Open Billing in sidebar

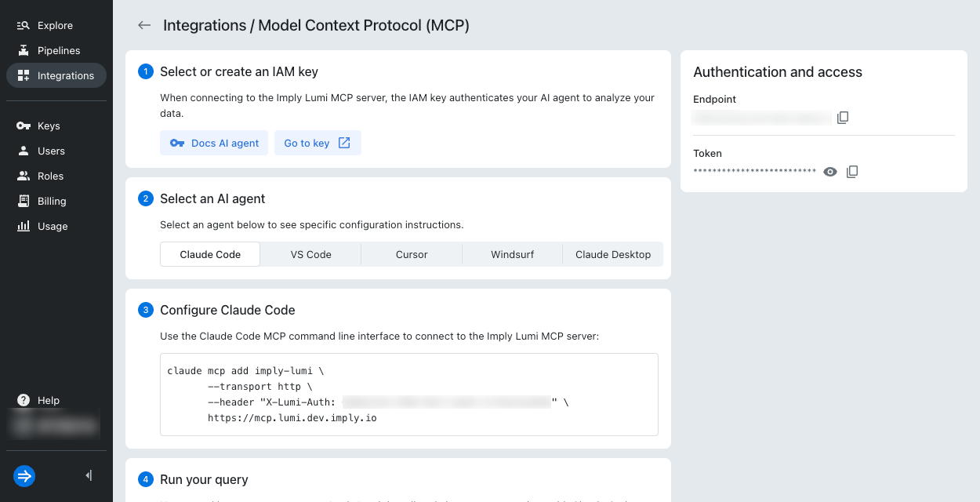[x=52, y=201]
